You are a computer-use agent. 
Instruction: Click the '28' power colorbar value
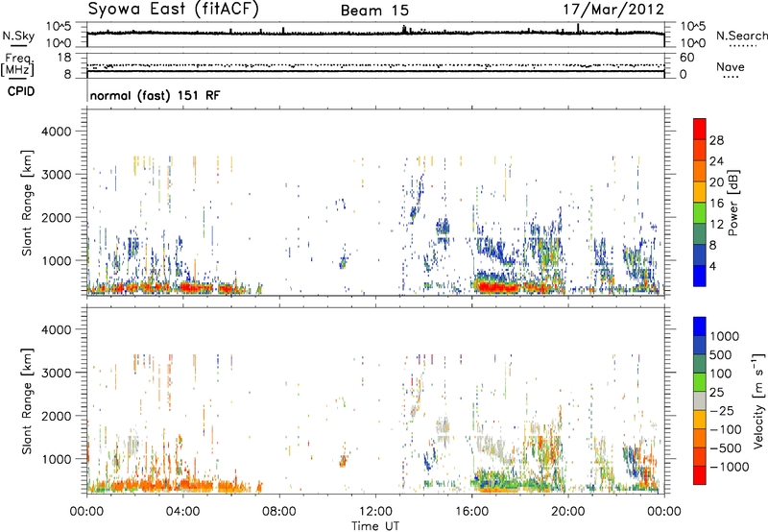tap(716, 140)
